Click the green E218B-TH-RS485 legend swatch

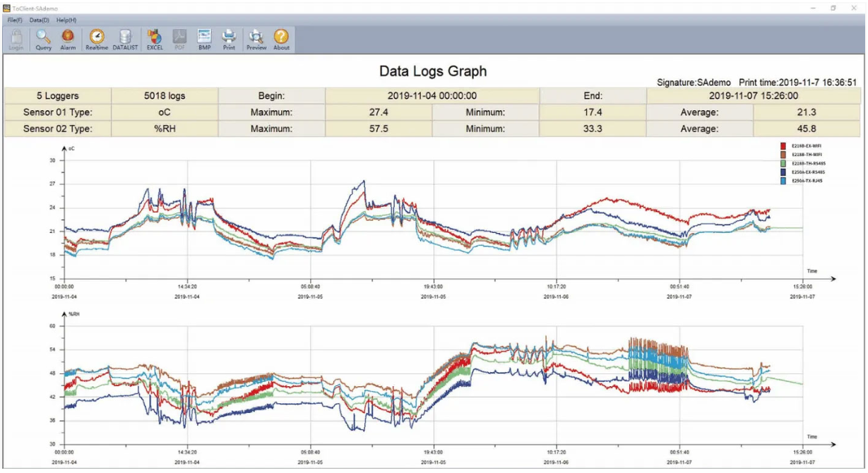783,163
